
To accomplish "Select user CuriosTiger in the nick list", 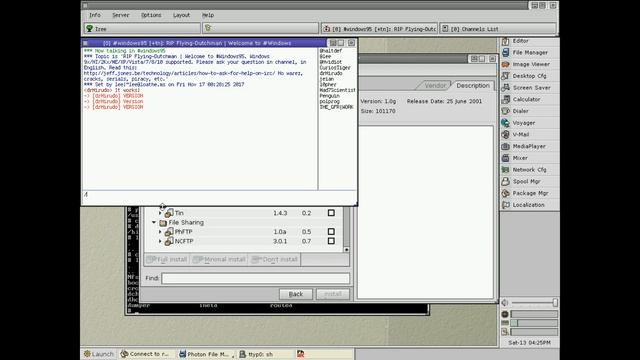I will [x=335, y=68].
